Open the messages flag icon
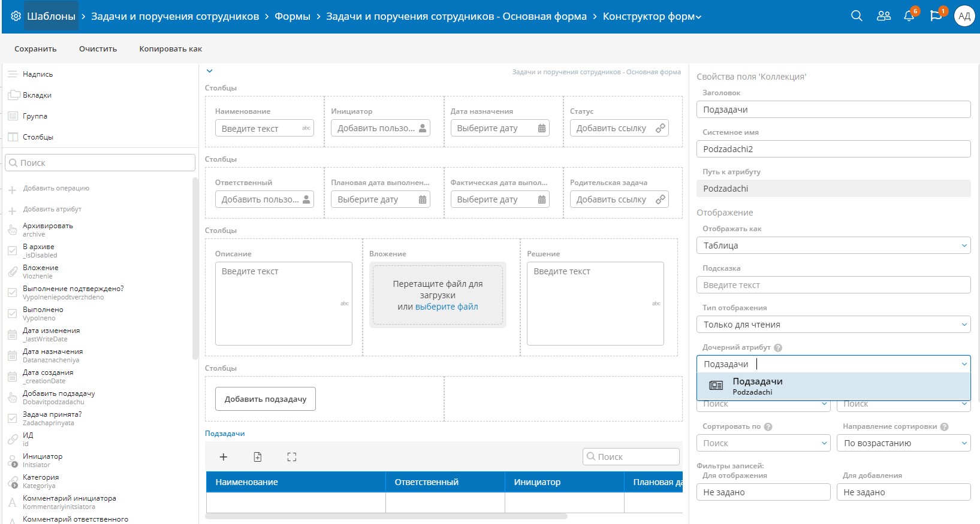This screenshot has height=524, width=980. (936, 16)
